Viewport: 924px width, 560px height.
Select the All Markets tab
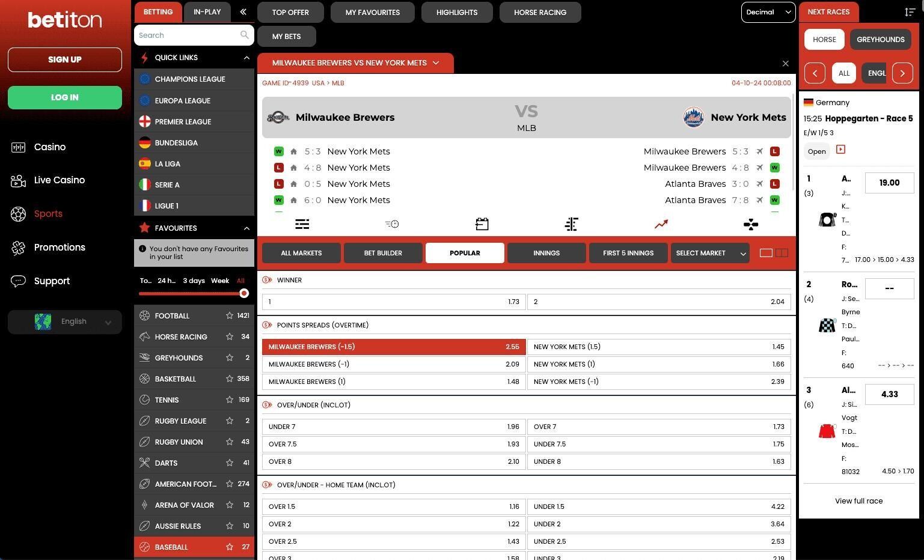301,253
